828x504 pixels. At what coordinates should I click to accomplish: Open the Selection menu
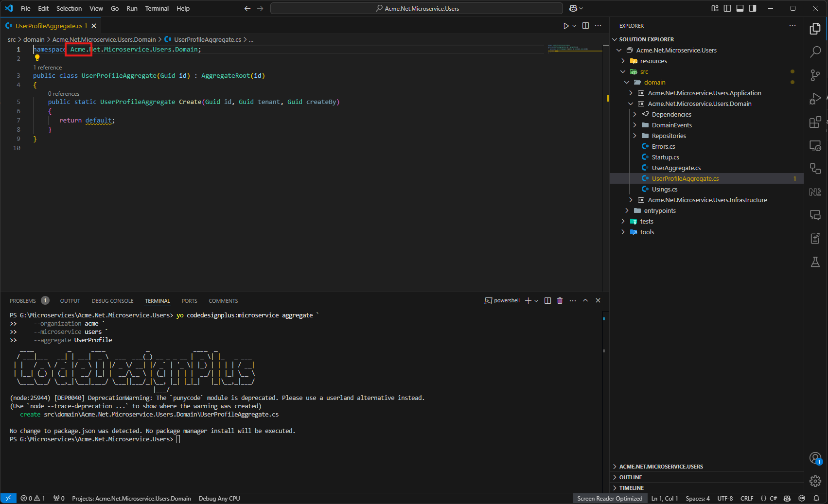[69, 8]
